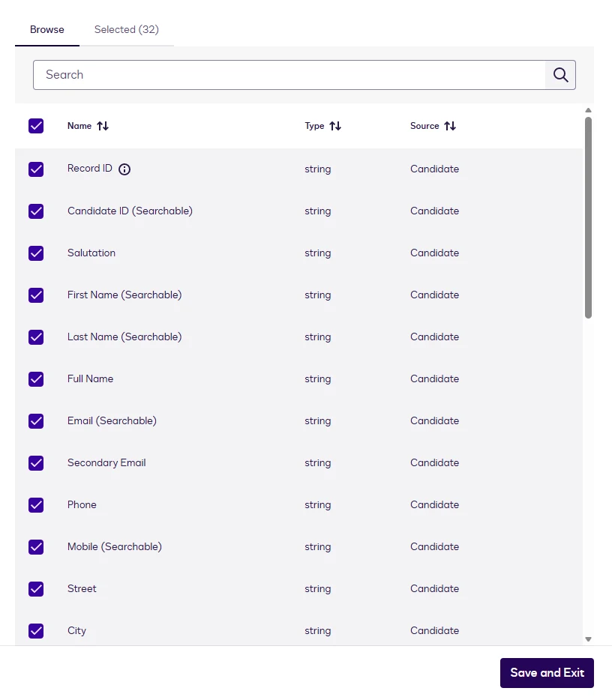Viewport: 612px width, 700px height.
Task: Uncheck First Name (Searchable) checkbox
Action: point(36,295)
